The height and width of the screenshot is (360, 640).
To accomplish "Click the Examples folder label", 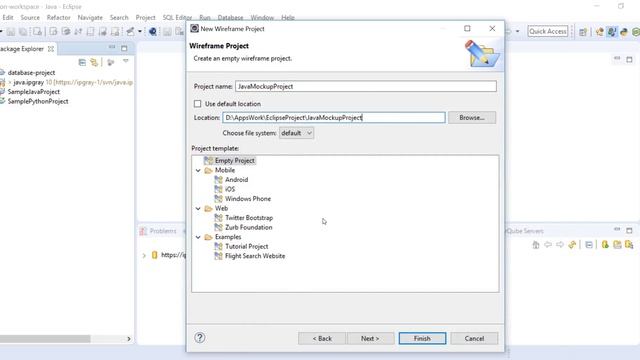I will [x=228, y=237].
